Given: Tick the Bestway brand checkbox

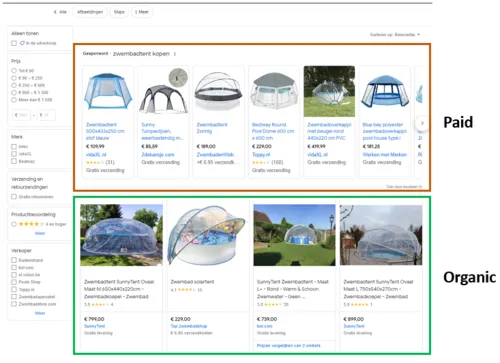Looking at the screenshot, I should pyautogui.click(x=14, y=161).
